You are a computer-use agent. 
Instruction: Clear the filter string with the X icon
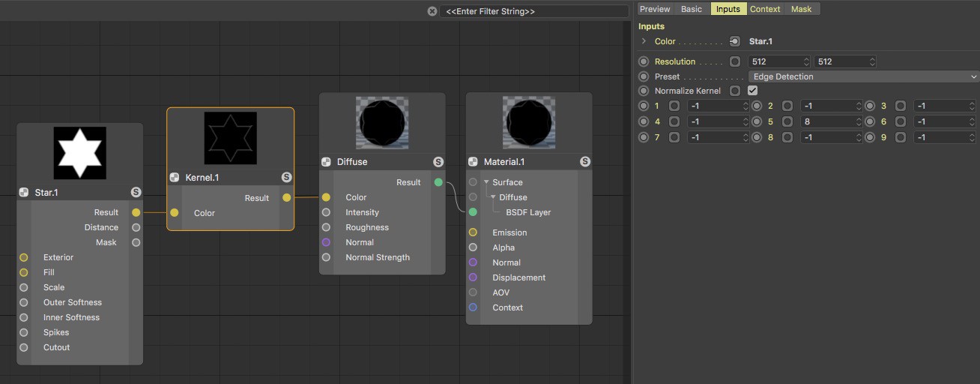pos(432,11)
